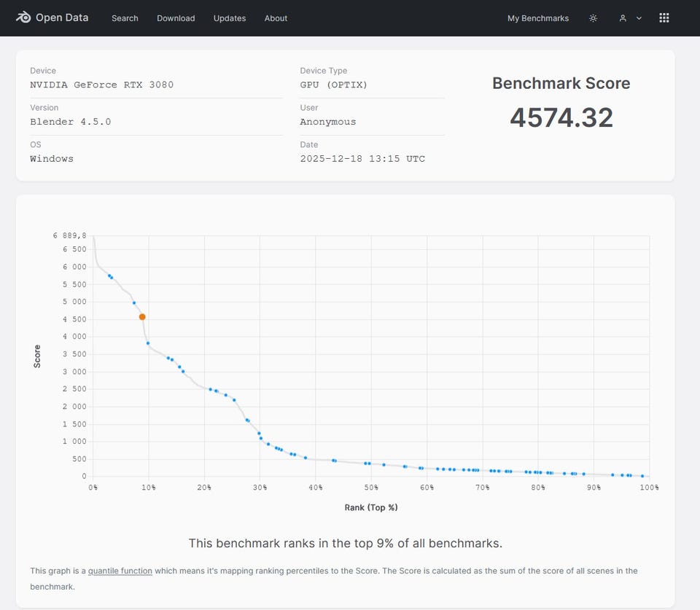Open the user account icon
700x610 pixels.
pyautogui.click(x=623, y=18)
